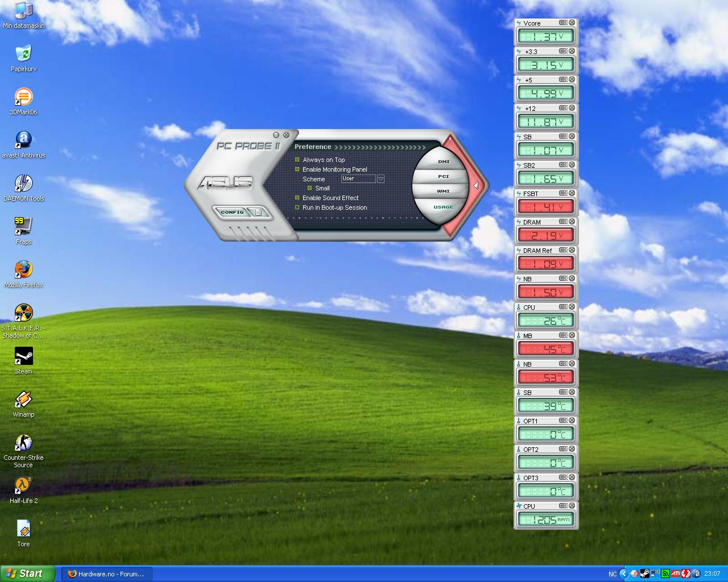Close the OPT2 sensor panel
The image size is (728, 582).
tap(572, 449)
